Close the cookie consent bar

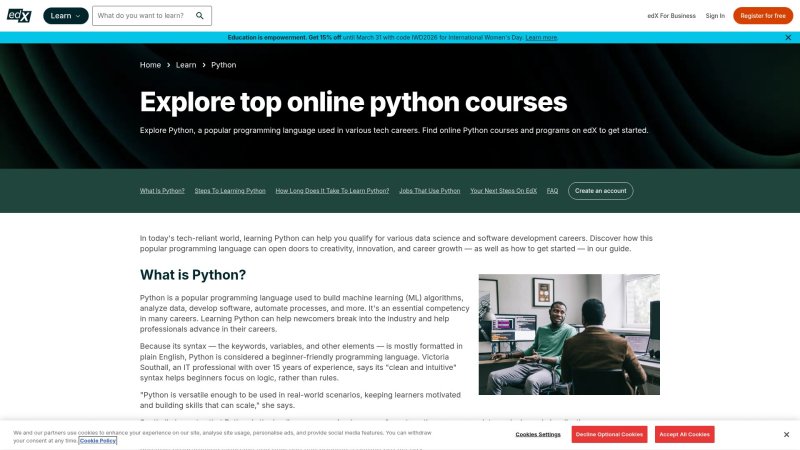pos(786,434)
